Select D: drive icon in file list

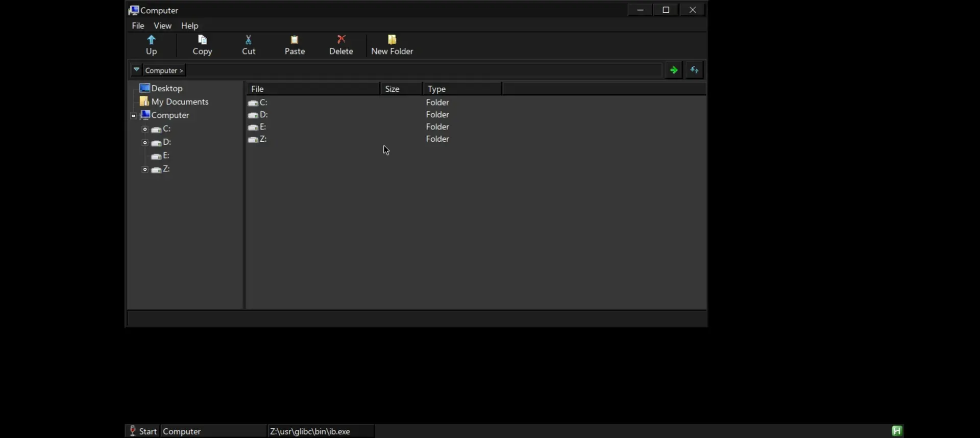click(253, 115)
